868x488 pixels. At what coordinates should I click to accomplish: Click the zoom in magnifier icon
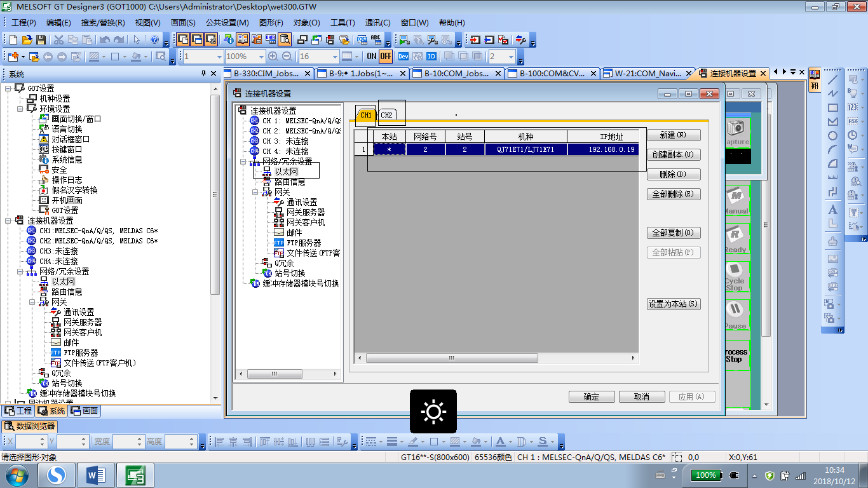coord(273,57)
